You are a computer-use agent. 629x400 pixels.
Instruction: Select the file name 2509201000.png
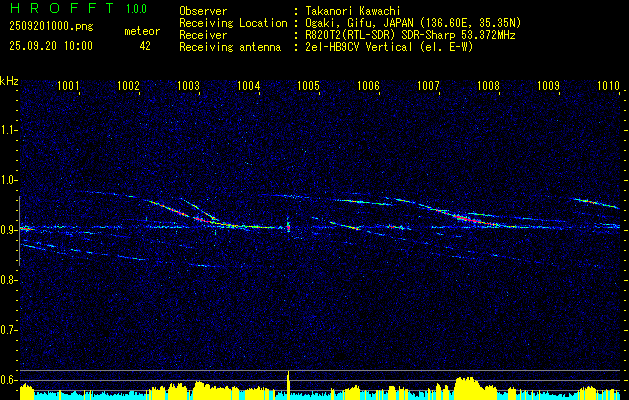point(51,27)
